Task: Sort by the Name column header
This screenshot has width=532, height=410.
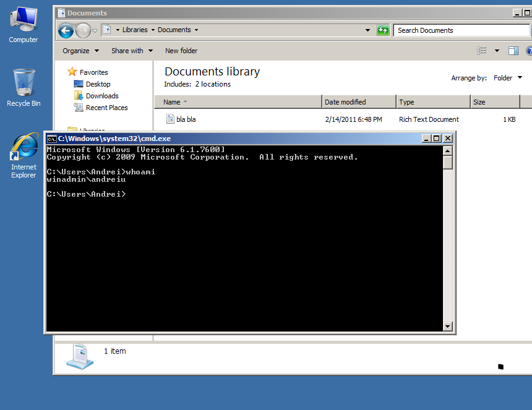Action: [x=238, y=102]
